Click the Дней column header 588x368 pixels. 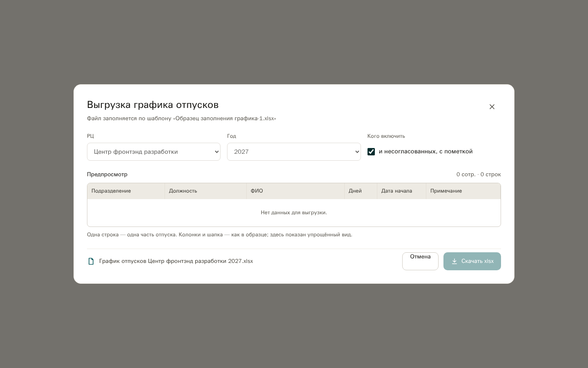coord(361,191)
